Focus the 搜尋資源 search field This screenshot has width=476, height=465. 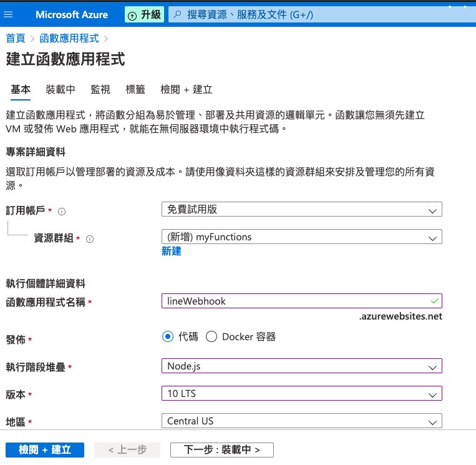322,14
